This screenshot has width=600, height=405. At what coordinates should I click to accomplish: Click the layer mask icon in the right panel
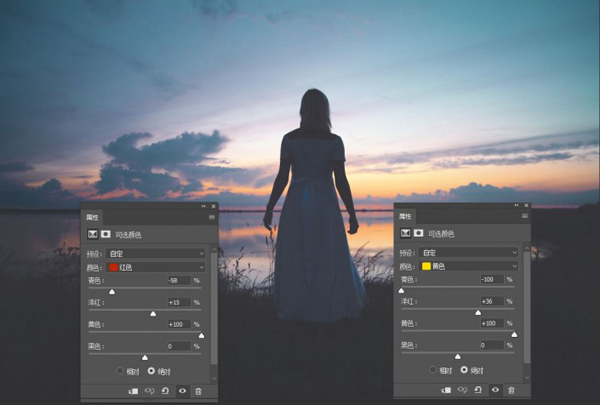click(x=419, y=233)
